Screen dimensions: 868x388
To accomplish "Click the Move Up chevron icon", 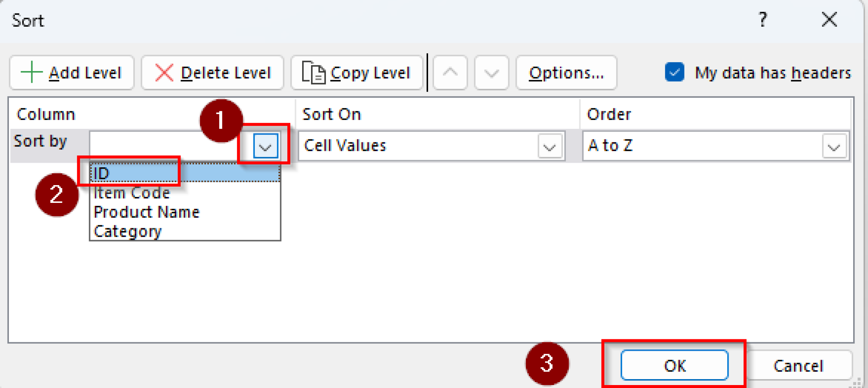I will (450, 73).
